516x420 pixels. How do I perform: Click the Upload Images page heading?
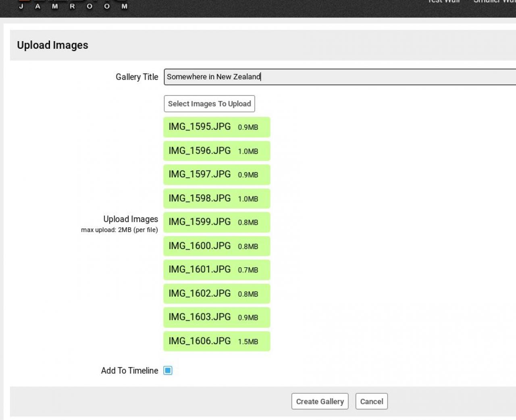pos(52,45)
